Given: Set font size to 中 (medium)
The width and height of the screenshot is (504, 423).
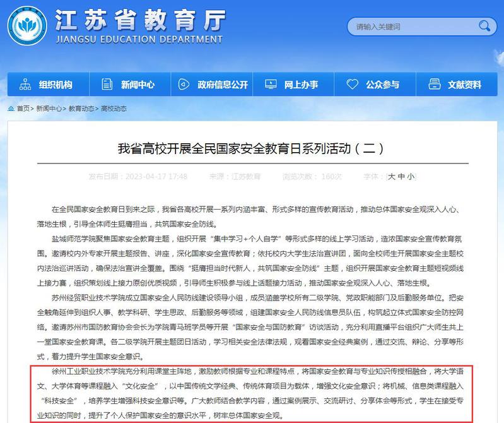Looking at the screenshot, I should (x=401, y=177).
